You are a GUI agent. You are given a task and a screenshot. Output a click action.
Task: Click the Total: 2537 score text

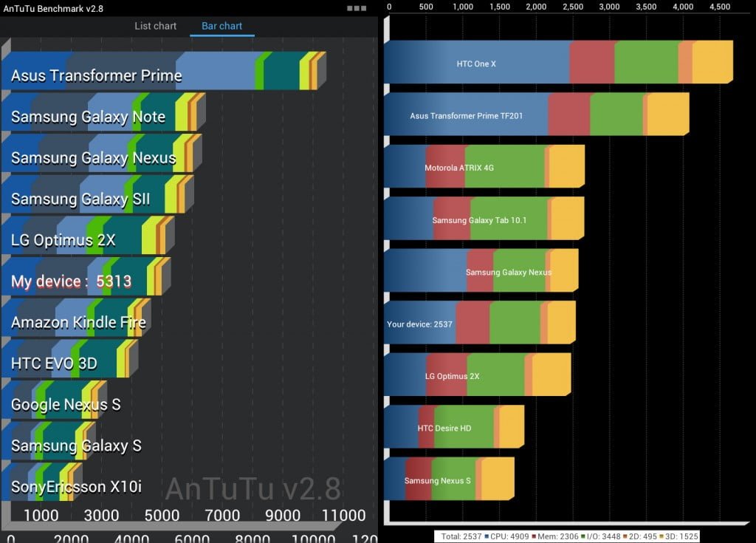pos(460,537)
